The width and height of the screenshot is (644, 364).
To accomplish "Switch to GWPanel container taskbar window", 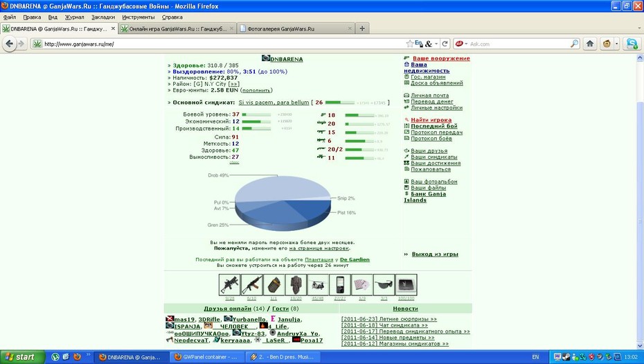I will coord(206,357).
